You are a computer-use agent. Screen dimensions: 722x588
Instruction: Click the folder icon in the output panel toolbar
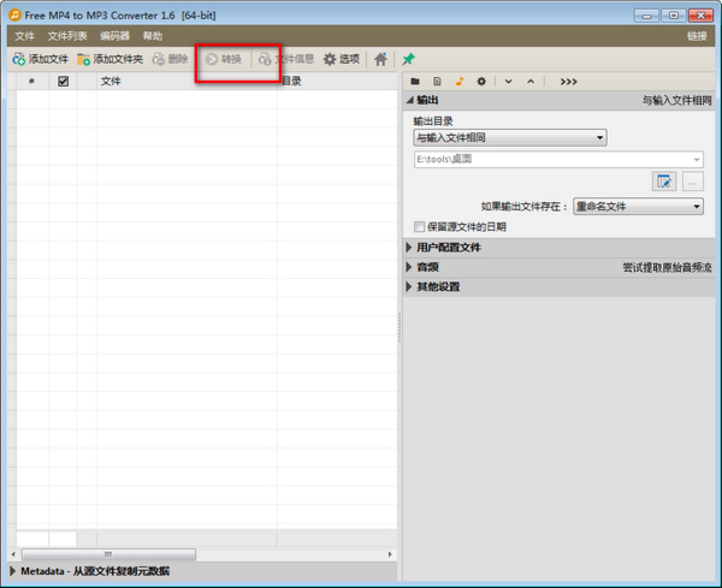[x=416, y=81]
